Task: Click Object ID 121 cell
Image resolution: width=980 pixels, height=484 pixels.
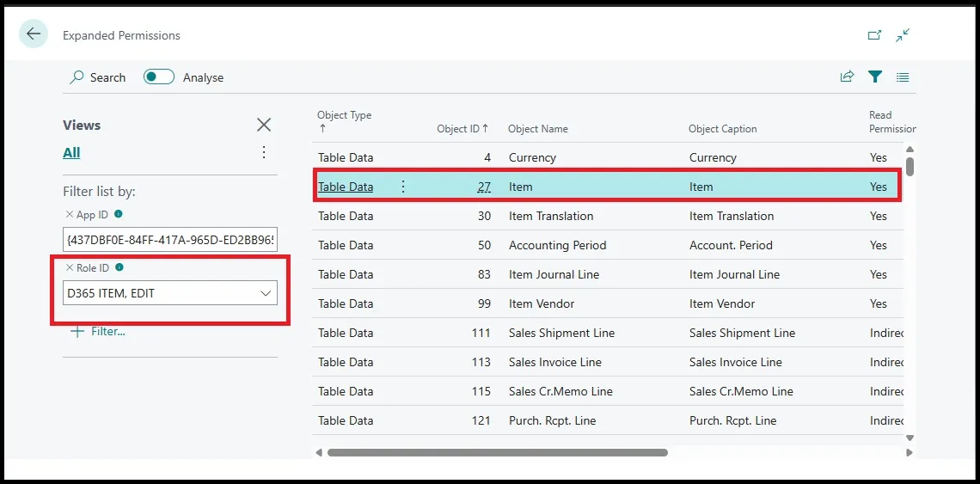Action: tap(481, 421)
